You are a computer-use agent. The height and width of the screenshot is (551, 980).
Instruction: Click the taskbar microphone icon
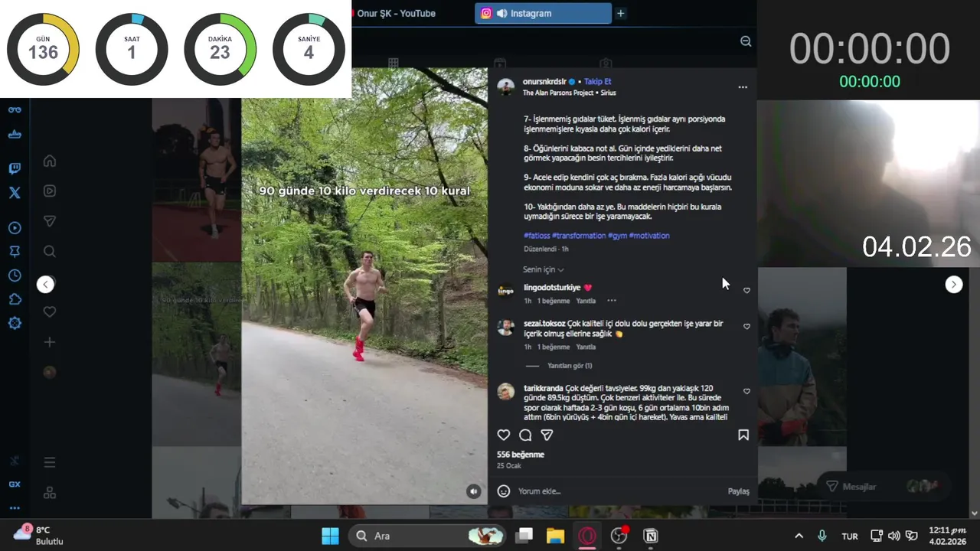pos(822,536)
